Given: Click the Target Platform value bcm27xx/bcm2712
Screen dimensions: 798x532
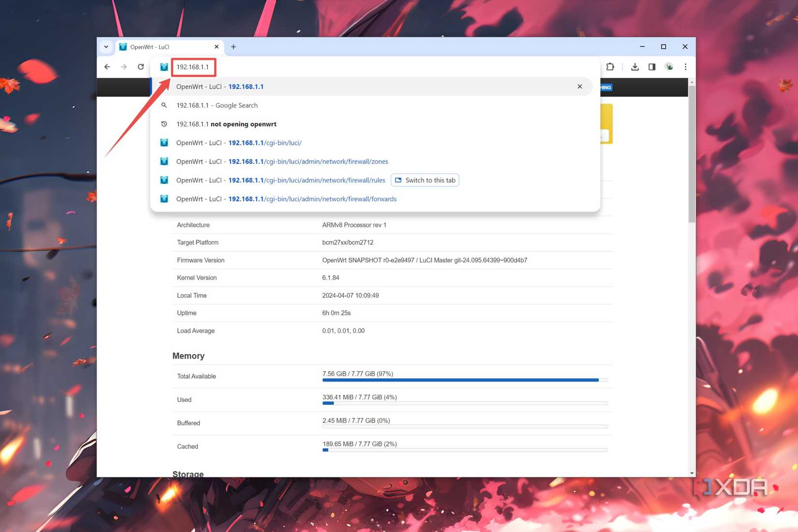Looking at the screenshot, I should (348, 242).
